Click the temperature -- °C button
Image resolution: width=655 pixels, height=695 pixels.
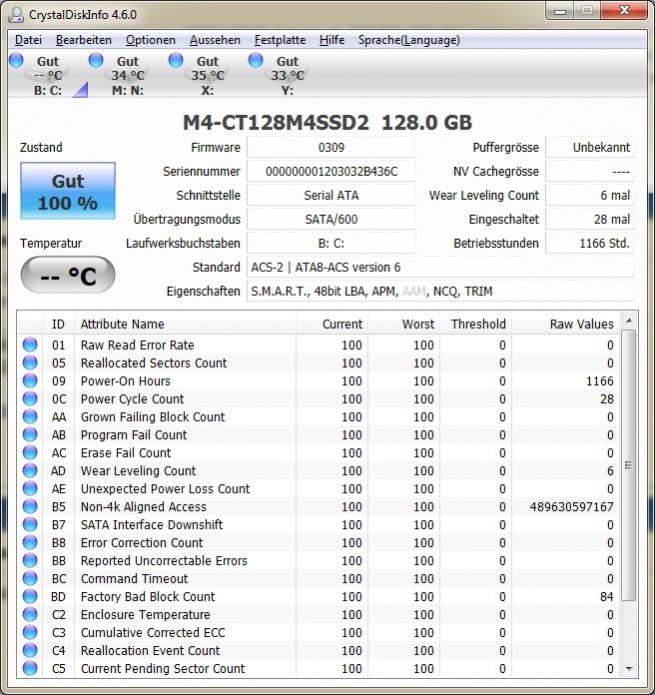(x=68, y=275)
